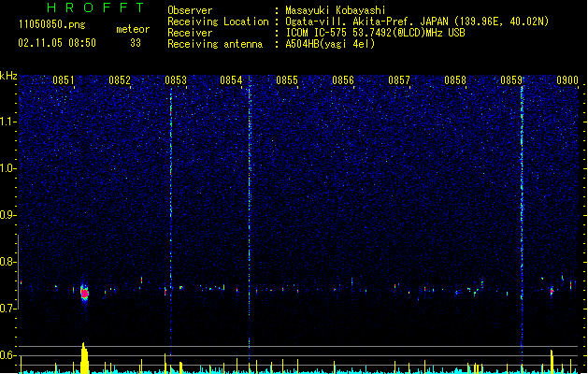Screen dimensions: 588x374
Task: Click the A504HB(yagi 4el) antenna text
Action: click(330, 44)
